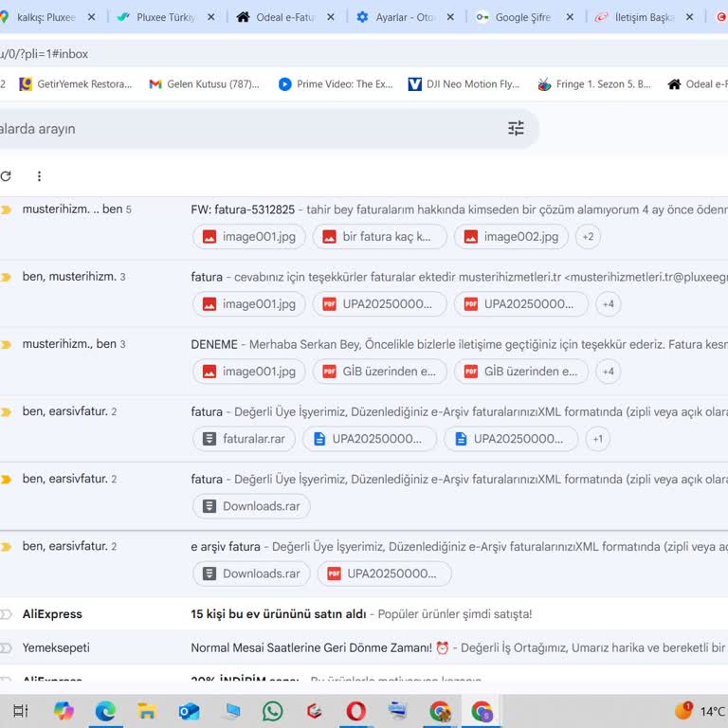Toggle importance marker on Yemeksepeti email
The height and width of the screenshot is (728, 728).
[x=6, y=647]
